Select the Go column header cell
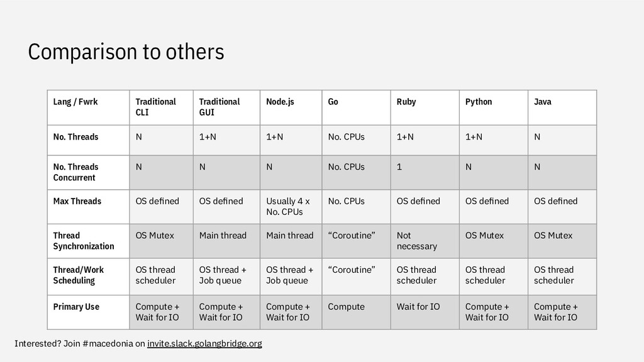The image size is (644, 362). point(356,107)
